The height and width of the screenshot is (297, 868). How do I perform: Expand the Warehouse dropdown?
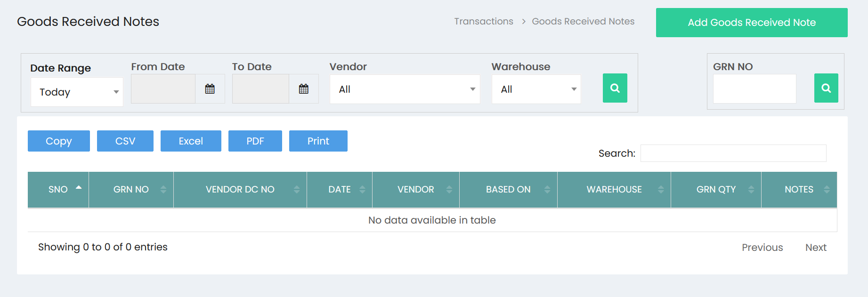[x=536, y=89]
